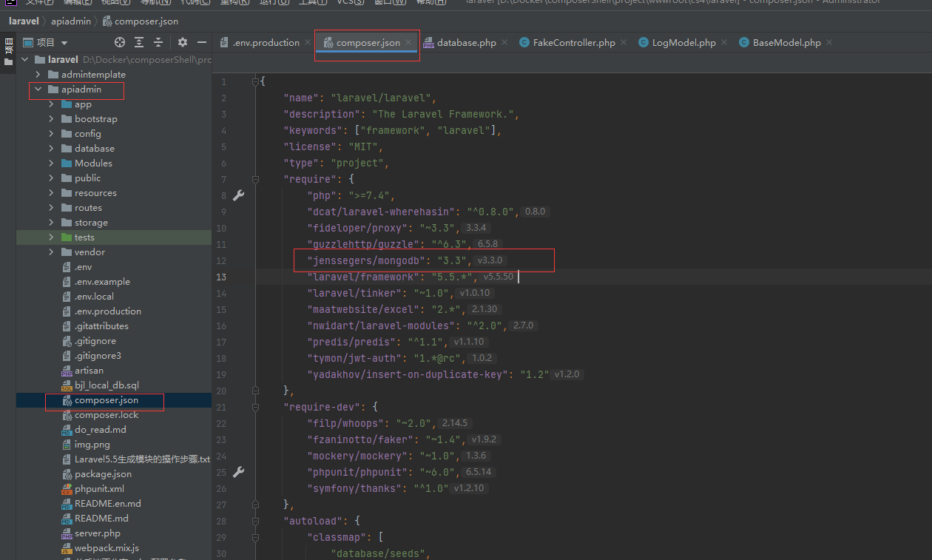Click laravel in the breadcrumb bar

point(24,21)
